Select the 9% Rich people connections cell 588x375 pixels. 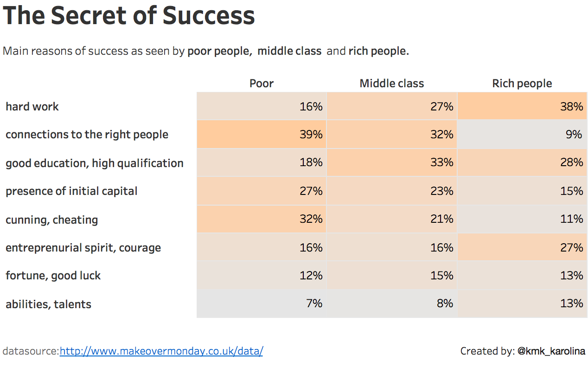[x=522, y=135]
